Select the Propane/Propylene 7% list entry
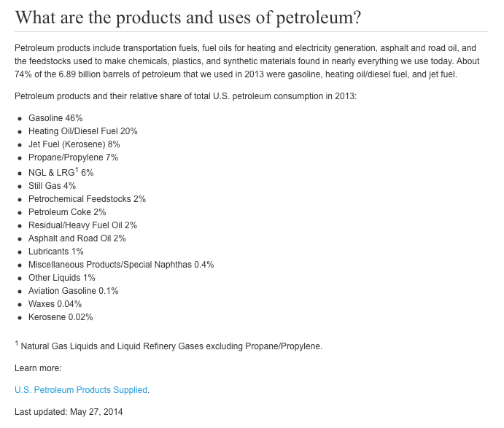The image size is (504, 428). click(73, 157)
